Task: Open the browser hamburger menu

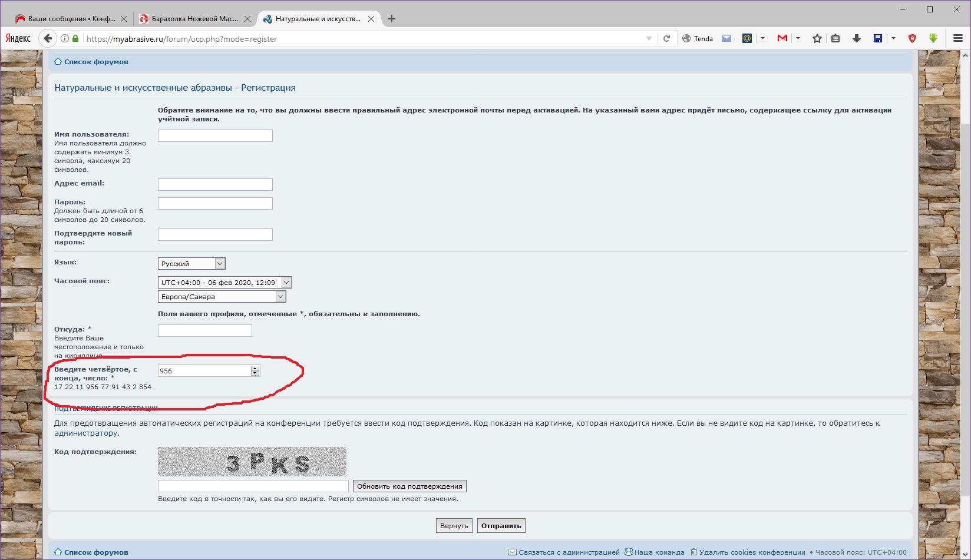Action: coord(957,38)
